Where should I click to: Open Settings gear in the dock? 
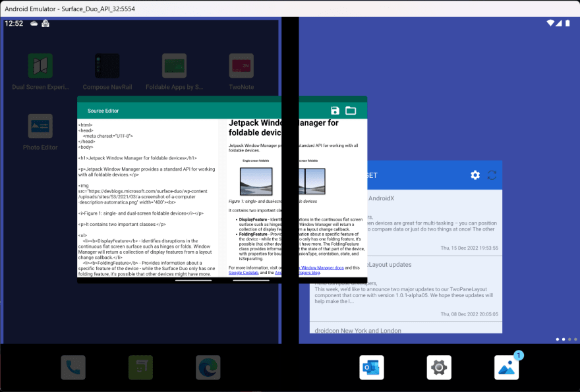point(439,368)
